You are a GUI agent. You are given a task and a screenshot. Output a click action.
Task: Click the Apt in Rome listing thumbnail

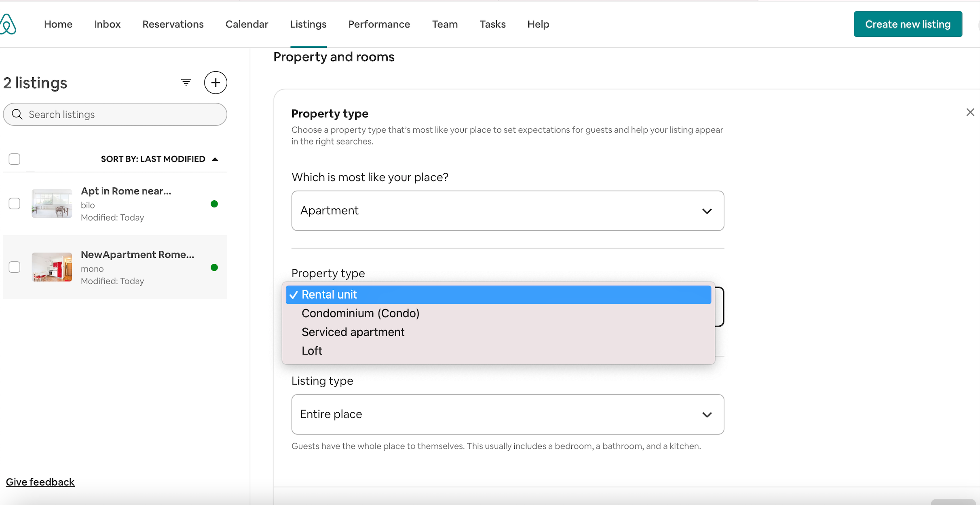[51, 203]
